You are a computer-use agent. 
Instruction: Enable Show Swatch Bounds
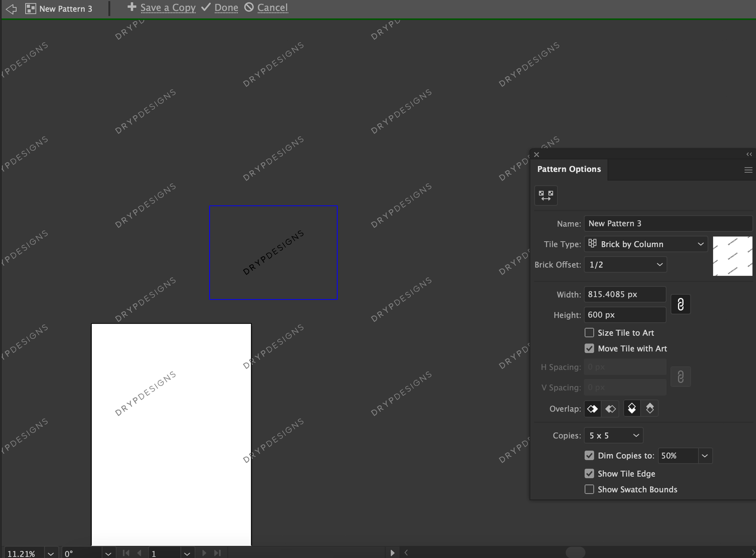[589, 489]
